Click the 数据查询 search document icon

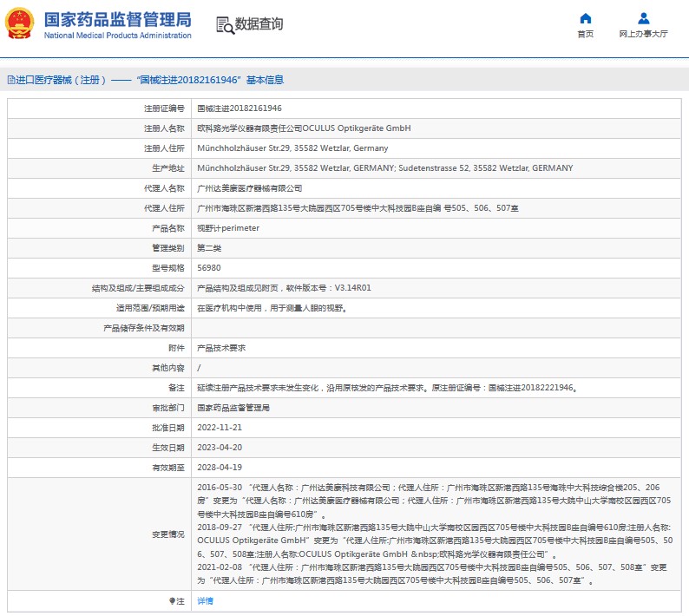(x=226, y=25)
